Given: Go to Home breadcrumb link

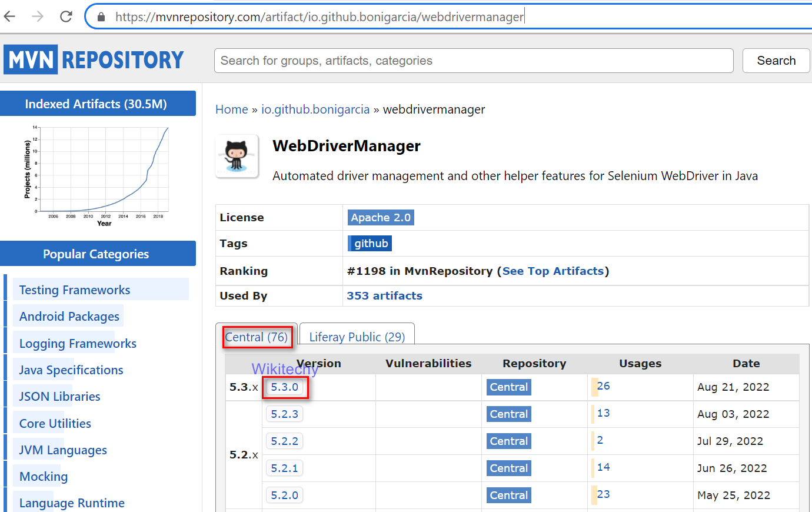Looking at the screenshot, I should click(232, 109).
